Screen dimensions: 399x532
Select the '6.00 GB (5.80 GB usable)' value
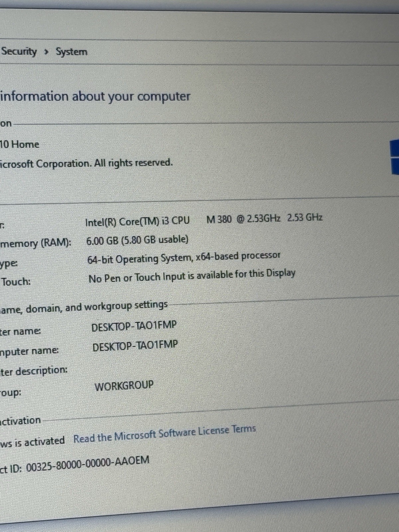[137, 240]
